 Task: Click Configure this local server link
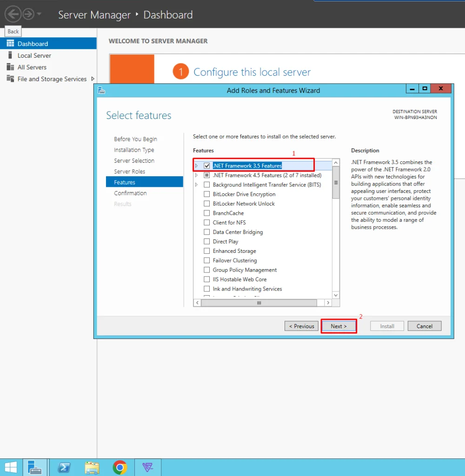tap(252, 72)
